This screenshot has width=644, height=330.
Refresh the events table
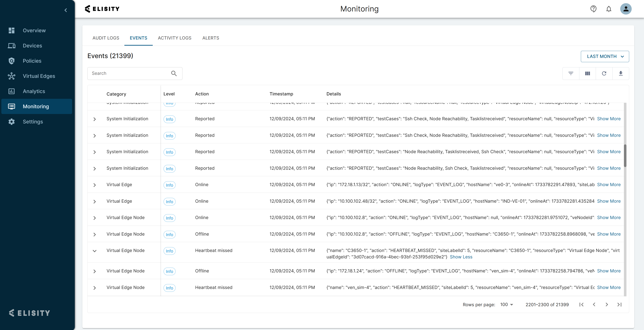(604, 73)
